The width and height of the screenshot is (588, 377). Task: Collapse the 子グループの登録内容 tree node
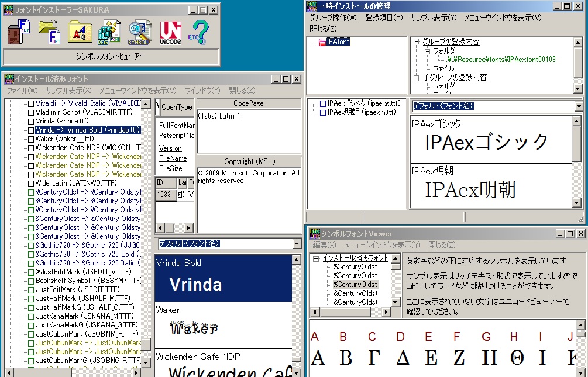coord(417,78)
